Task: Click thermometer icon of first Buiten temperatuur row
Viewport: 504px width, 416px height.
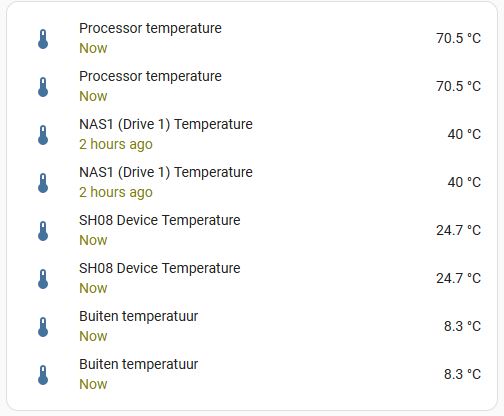Action: (43, 327)
